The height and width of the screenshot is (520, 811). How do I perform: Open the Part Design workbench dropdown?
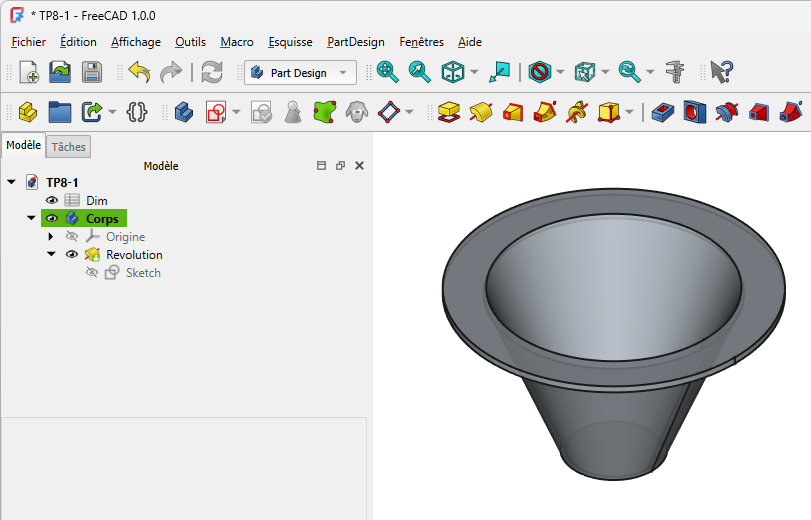300,73
